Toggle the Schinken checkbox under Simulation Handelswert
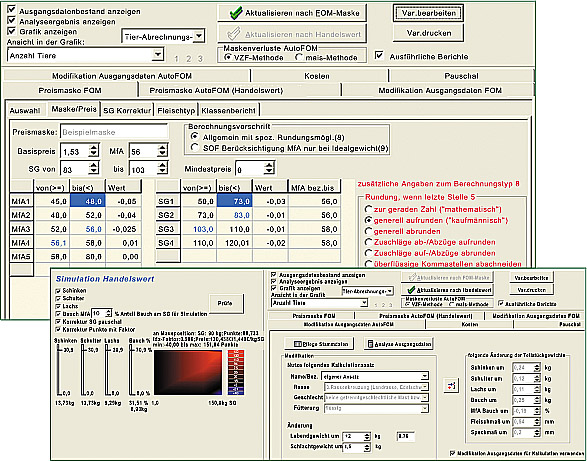Screen dimensions: 587x461 point(58,291)
